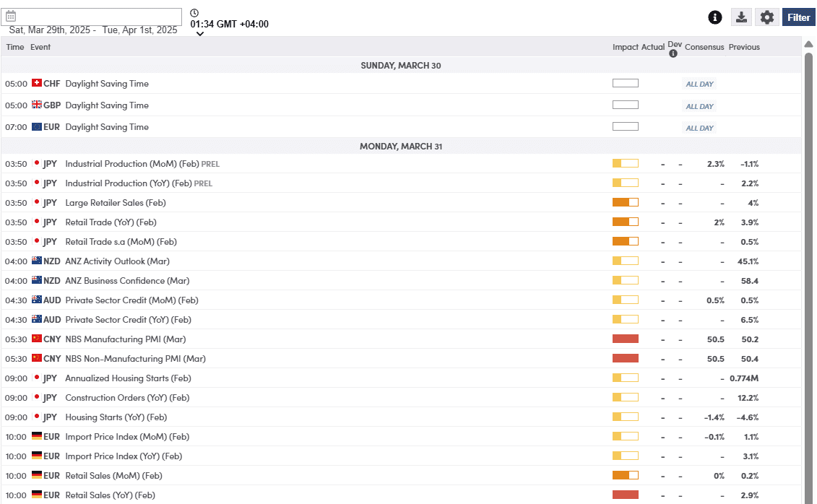Open the settings gear icon

pos(766,17)
